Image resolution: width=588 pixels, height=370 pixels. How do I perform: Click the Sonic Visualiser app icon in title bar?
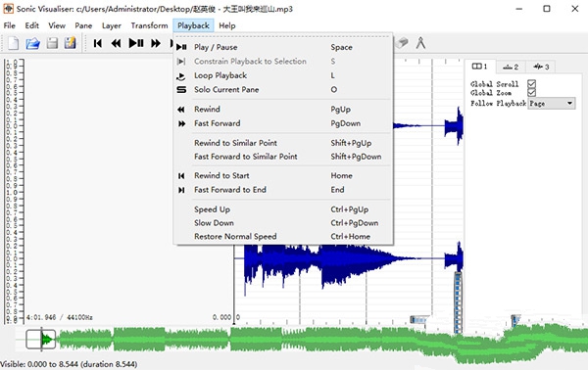click(x=8, y=9)
